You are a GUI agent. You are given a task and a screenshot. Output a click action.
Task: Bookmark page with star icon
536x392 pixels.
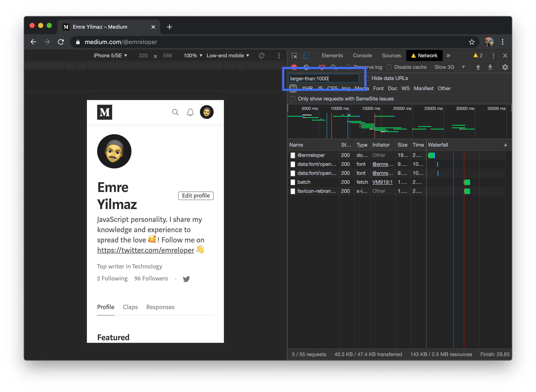click(x=471, y=42)
